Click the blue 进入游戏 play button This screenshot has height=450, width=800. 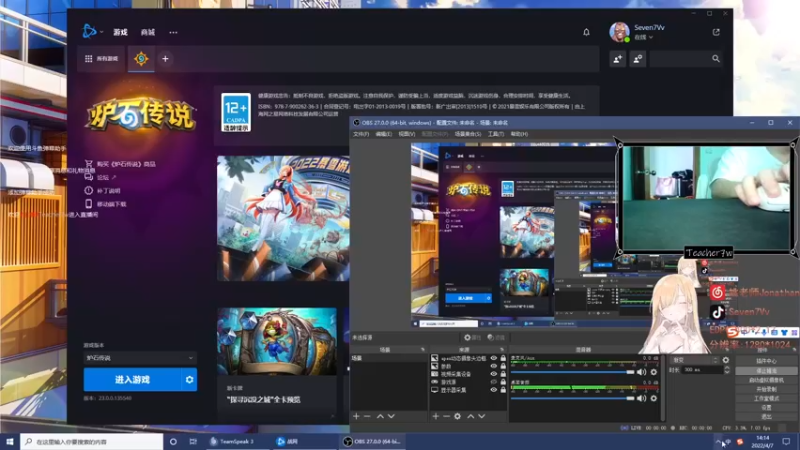(132, 380)
